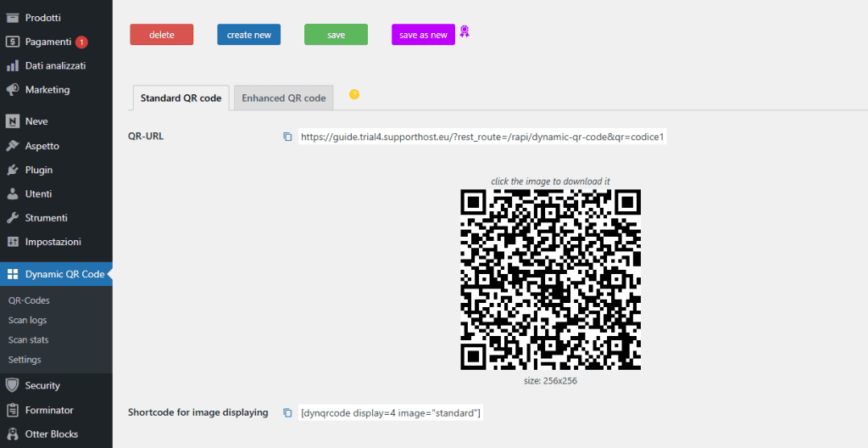
Task: Click the 'QR-URL' label
Action: click(146, 137)
